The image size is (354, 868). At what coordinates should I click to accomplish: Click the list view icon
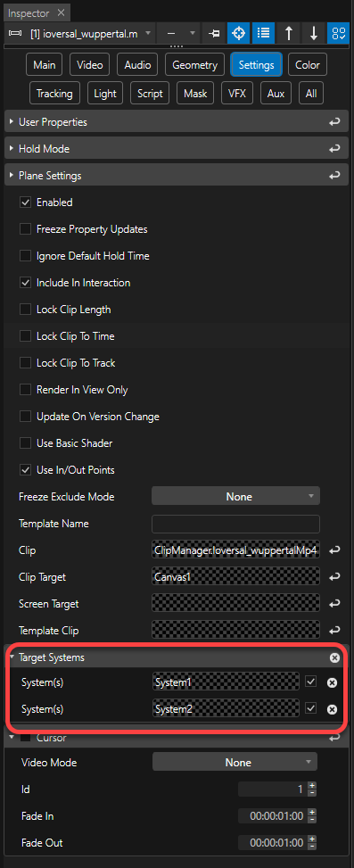coord(263,33)
